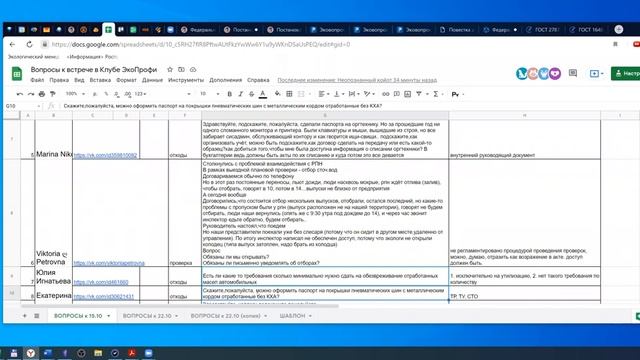Open the Файл menu
Screen dimensions: 640x360
click(37, 80)
